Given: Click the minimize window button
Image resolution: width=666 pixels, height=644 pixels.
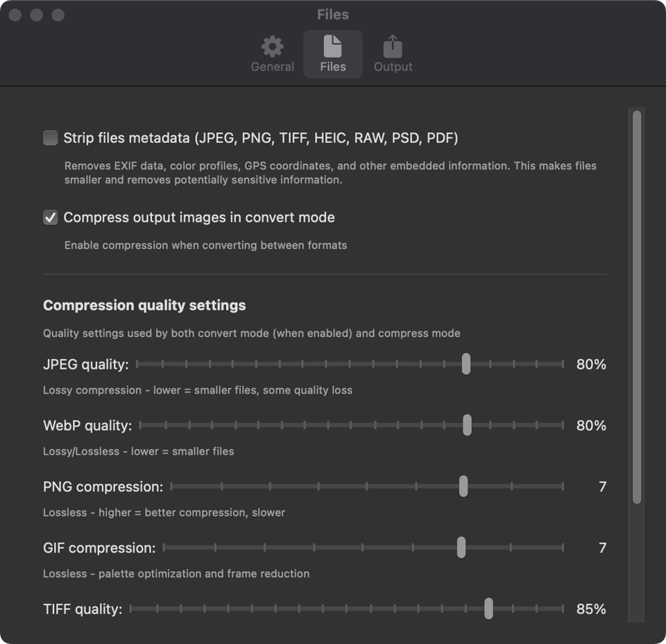Looking at the screenshot, I should coord(37,15).
